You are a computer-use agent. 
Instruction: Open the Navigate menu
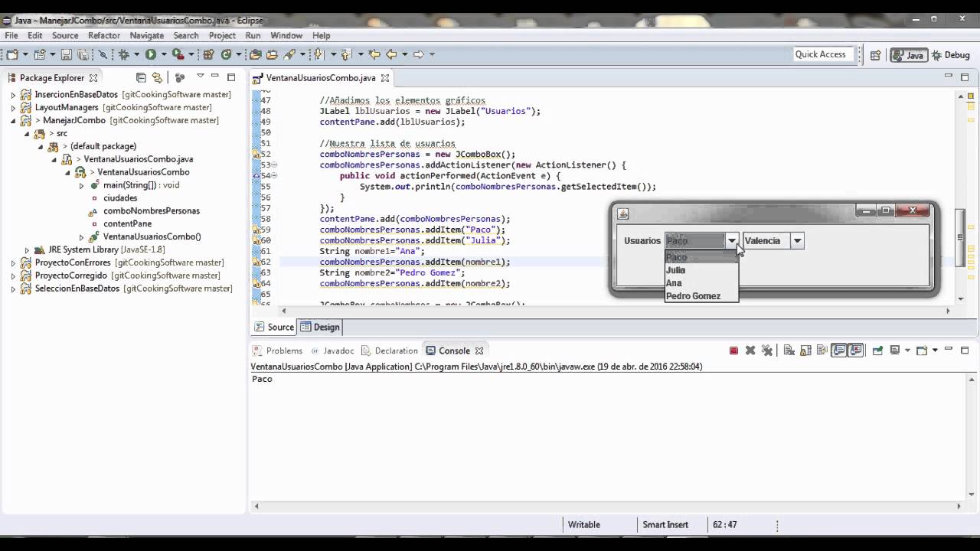coord(147,35)
